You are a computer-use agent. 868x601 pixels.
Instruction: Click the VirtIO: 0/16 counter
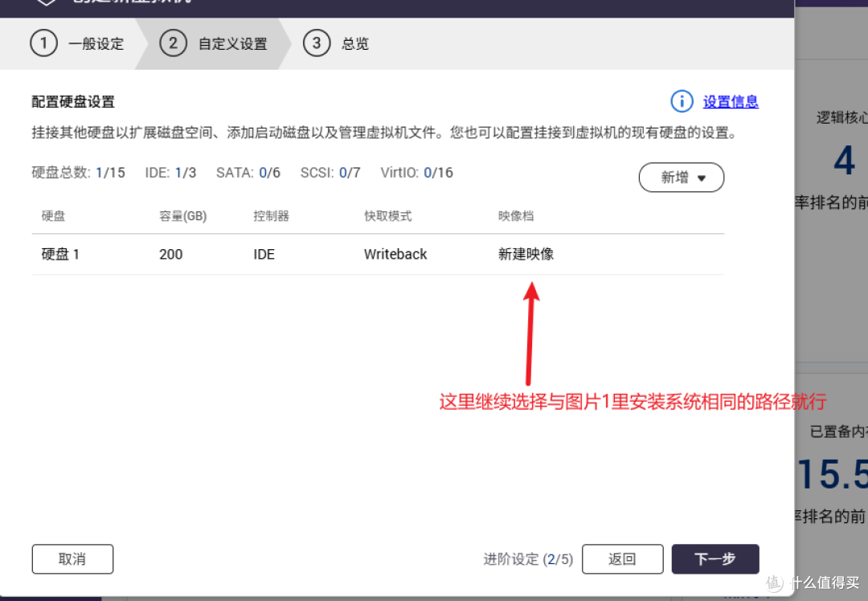(417, 173)
